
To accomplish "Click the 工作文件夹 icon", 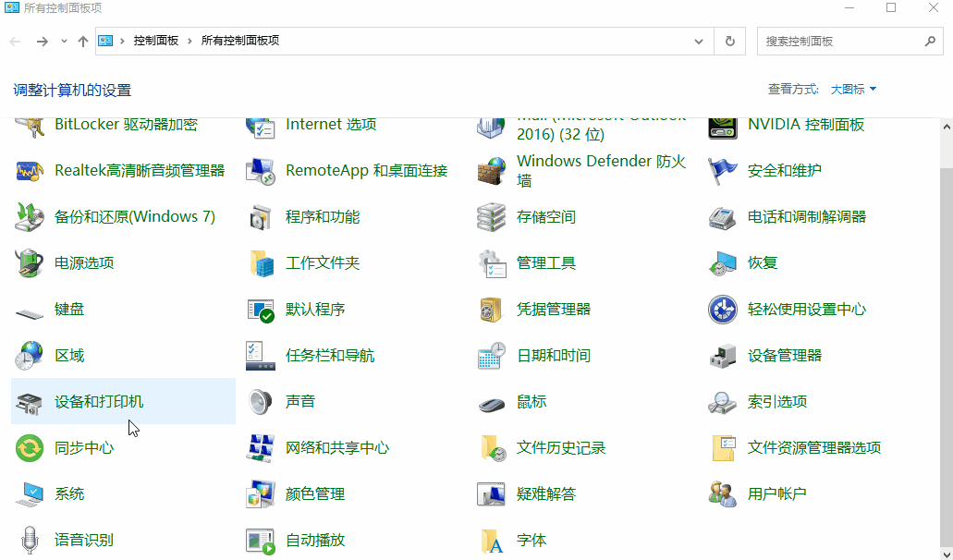I will click(x=260, y=263).
